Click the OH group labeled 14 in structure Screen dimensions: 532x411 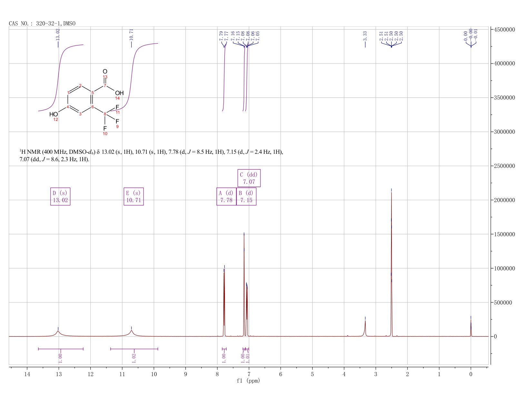point(119,93)
